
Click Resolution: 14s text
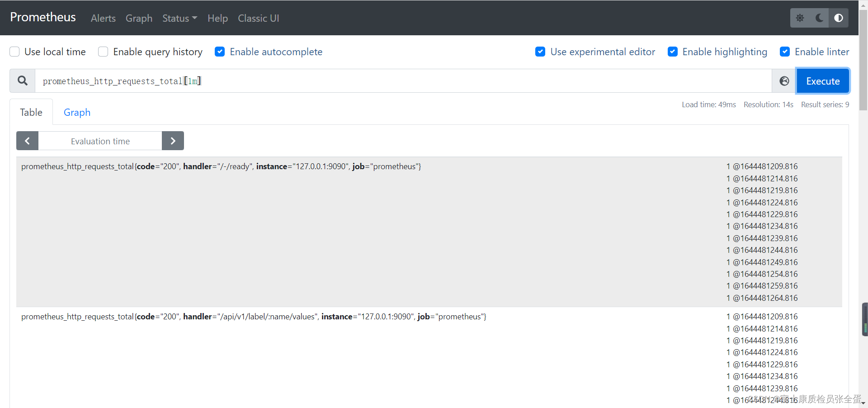(x=769, y=104)
